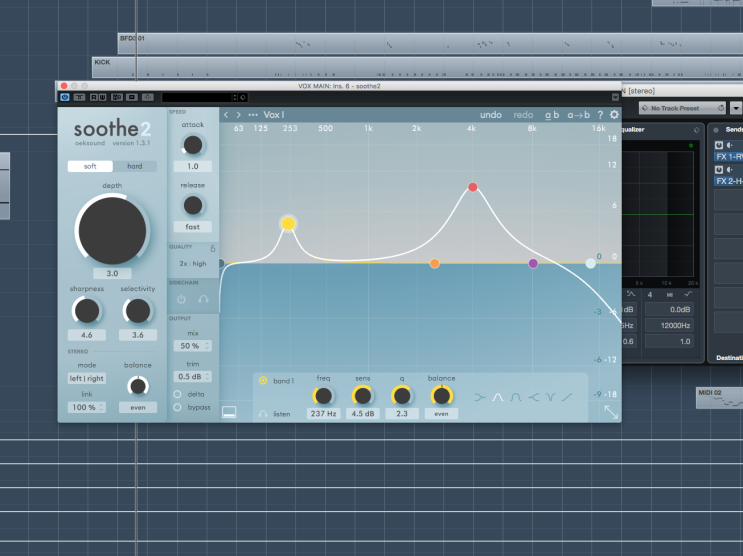Image resolution: width=743 pixels, height=556 pixels.
Task: Select the purple band node
Action: click(533, 264)
